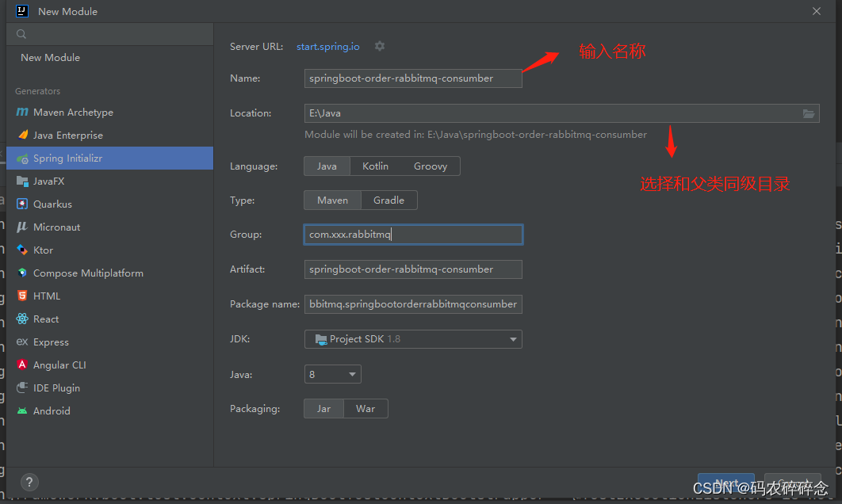
Task: Open the JDK Project SDK dropdown
Action: click(413, 339)
